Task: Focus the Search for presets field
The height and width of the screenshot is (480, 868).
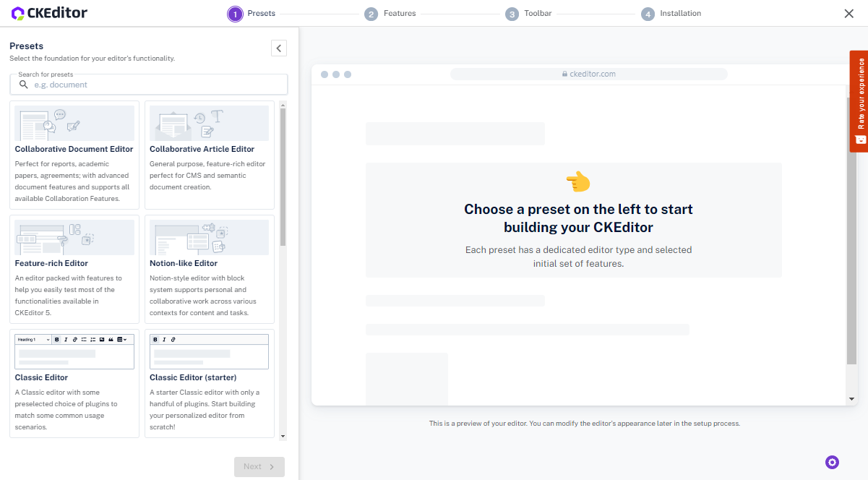Action: (149, 85)
